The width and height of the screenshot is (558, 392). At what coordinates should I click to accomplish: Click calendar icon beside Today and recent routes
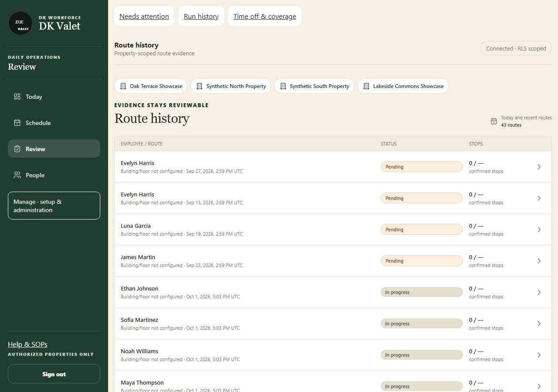(x=494, y=121)
